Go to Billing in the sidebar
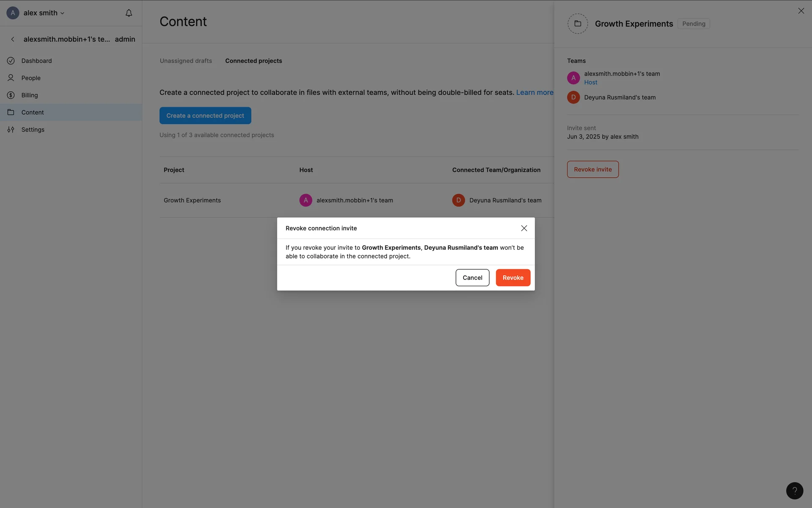Image resolution: width=812 pixels, height=508 pixels. coord(30,95)
